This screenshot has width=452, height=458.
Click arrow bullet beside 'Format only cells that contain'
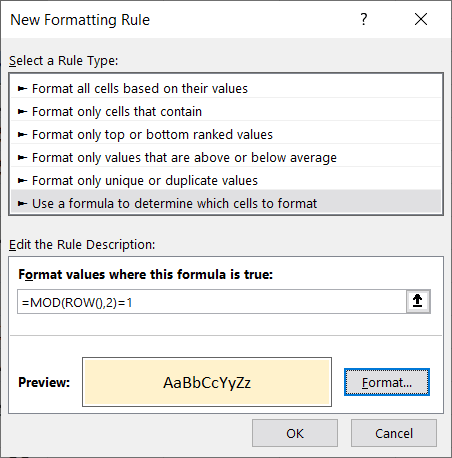pyautogui.click(x=22, y=112)
